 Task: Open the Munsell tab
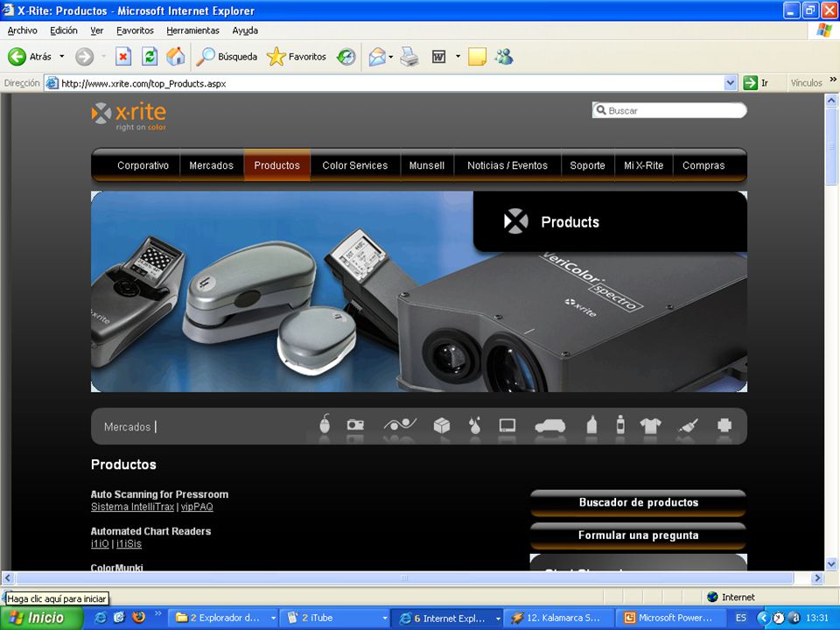click(x=426, y=165)
